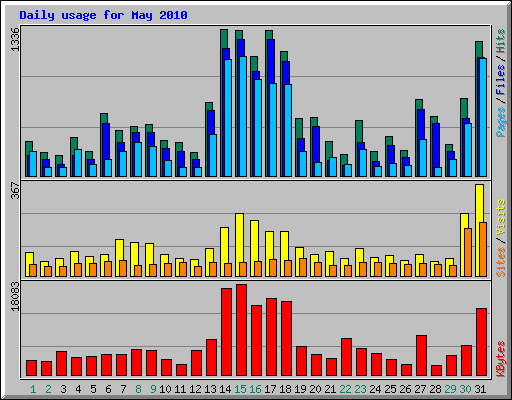Screen dimensions: 512x400
Task: Select the KBytes legend label
Action: point(500,359)
